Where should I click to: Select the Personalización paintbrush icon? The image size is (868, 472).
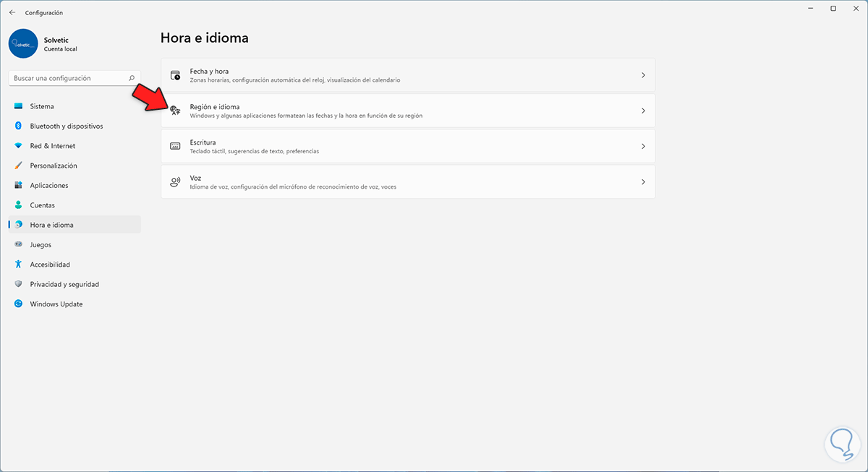[19, 166]
